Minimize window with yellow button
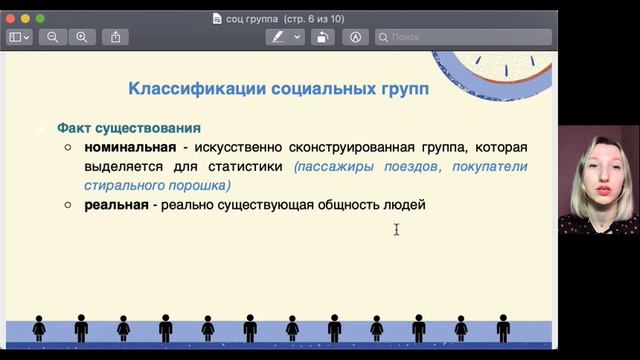The height and width of the screenshot is (360, 640). coord(25,18)
